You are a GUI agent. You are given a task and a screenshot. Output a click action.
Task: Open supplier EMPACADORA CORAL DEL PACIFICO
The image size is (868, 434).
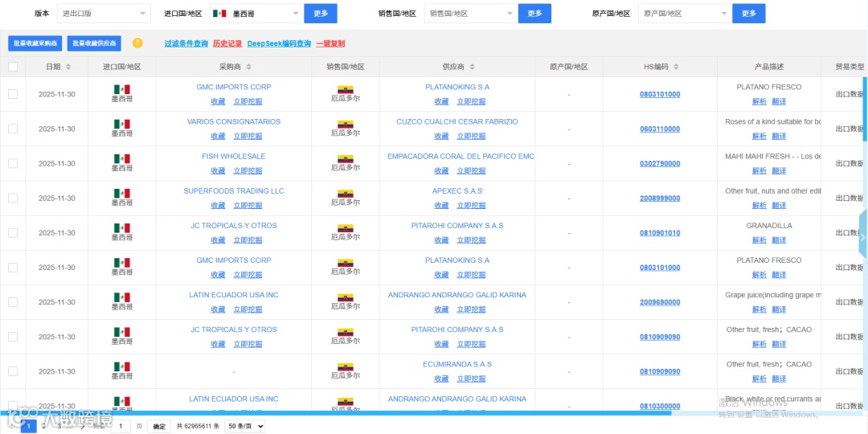point(461,157)
